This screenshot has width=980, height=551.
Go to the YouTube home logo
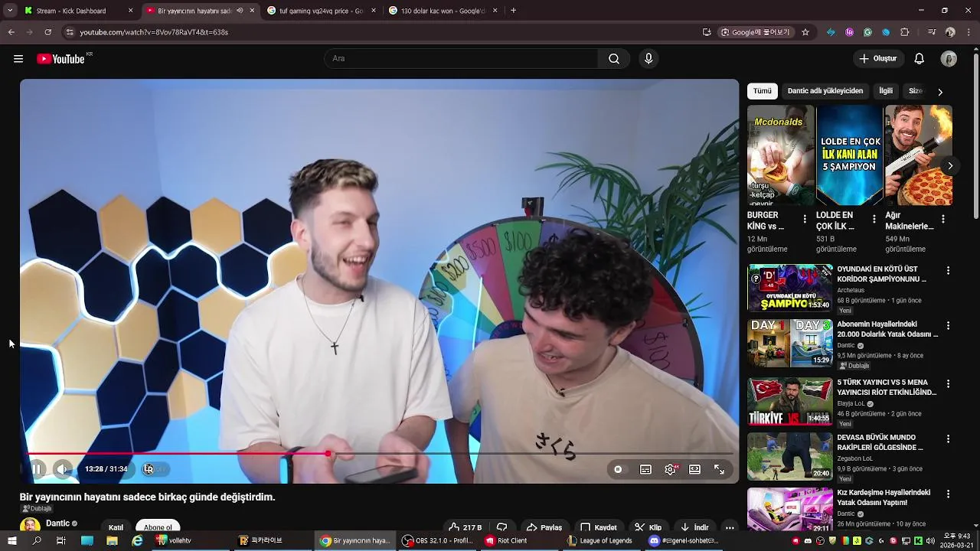coord(61,59)
